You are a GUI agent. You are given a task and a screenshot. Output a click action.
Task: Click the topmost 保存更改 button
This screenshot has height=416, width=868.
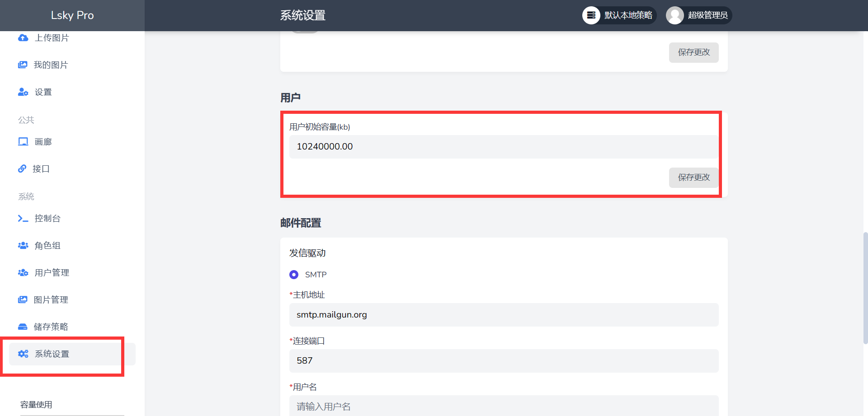tap(693, 52)
